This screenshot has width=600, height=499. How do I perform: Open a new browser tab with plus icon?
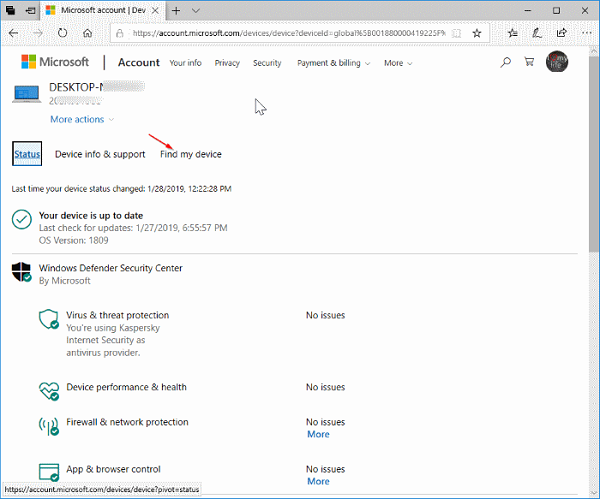[x=176, y=10]
